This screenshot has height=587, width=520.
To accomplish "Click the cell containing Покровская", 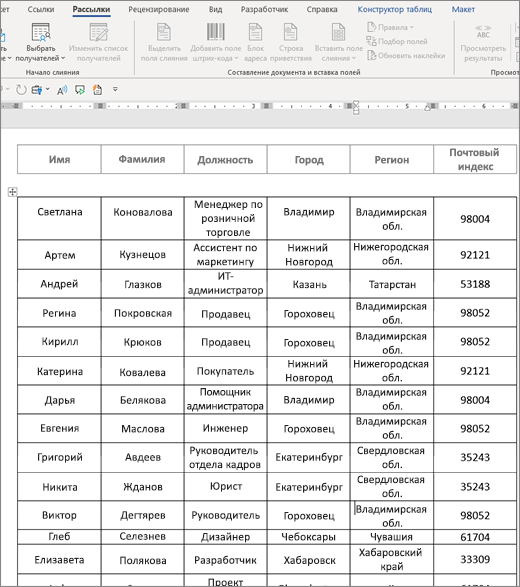I will (x=142, y=313).
